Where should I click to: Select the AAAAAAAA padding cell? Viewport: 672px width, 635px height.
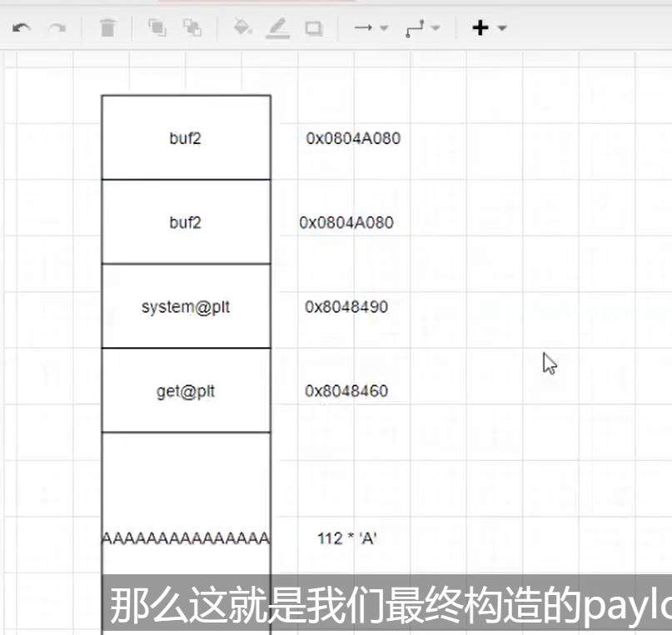[x=186, y=499]
